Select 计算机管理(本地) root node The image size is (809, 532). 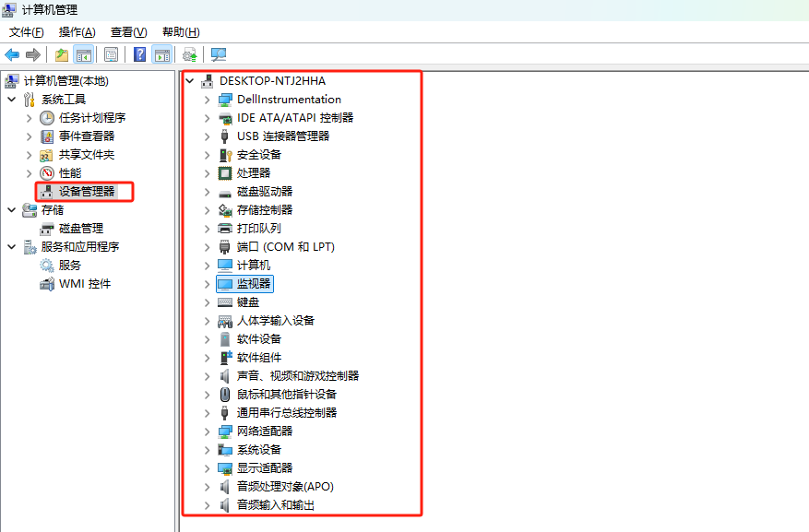[66, 81]
